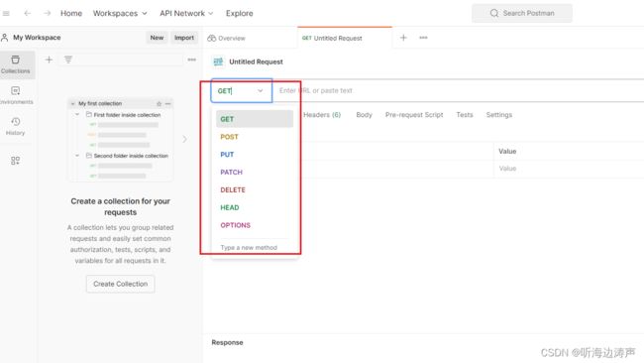
Task: Switch to the Body tab
Action: coord(364,115)
